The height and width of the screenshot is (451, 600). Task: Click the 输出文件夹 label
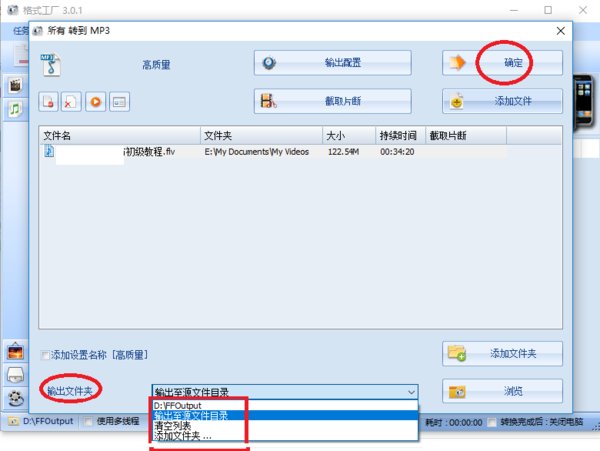point(70,391)
